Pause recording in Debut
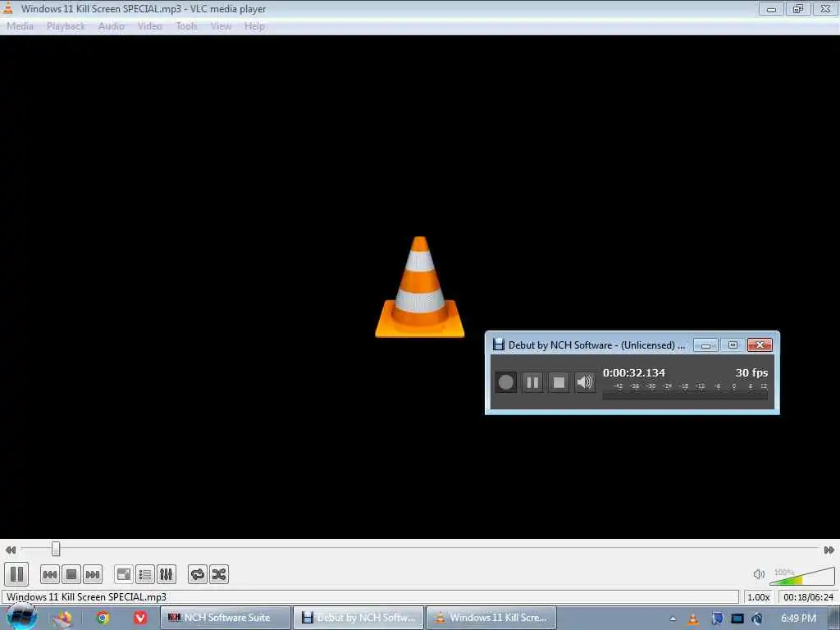This screenshot has width=840, height=630. (532, 382)
